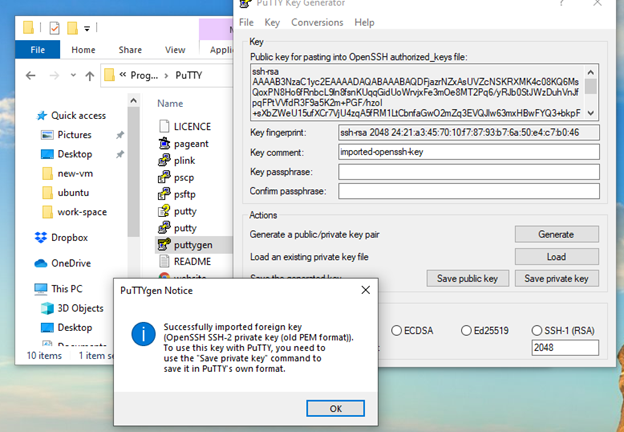
Task: Select the README file icon
Action: pos(164,261)
